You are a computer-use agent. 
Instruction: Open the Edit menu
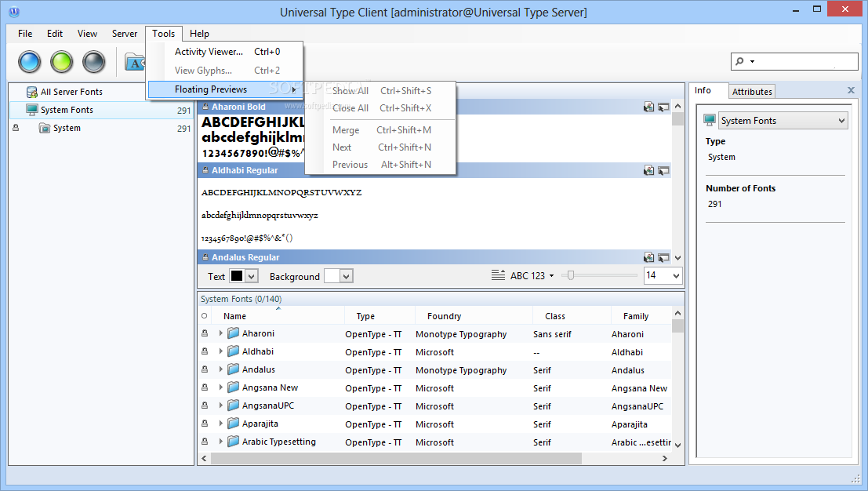pos(55,34)
